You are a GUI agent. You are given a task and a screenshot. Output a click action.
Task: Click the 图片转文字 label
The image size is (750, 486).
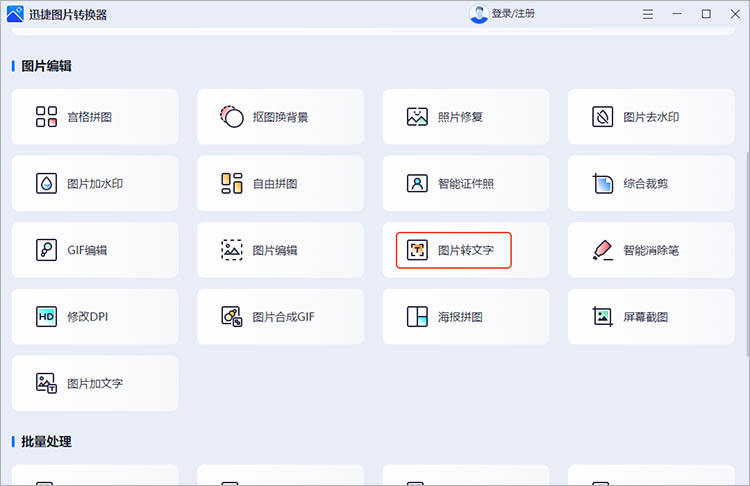(466, 250)
